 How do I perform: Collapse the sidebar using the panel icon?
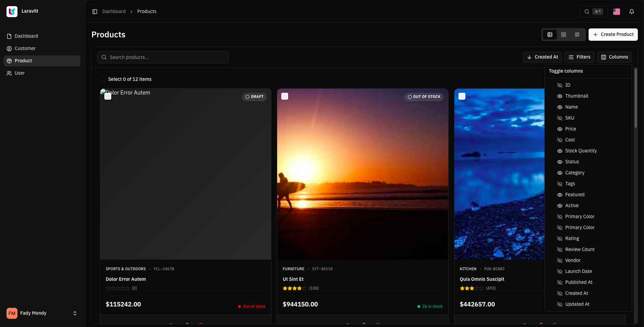click(95, 11)
